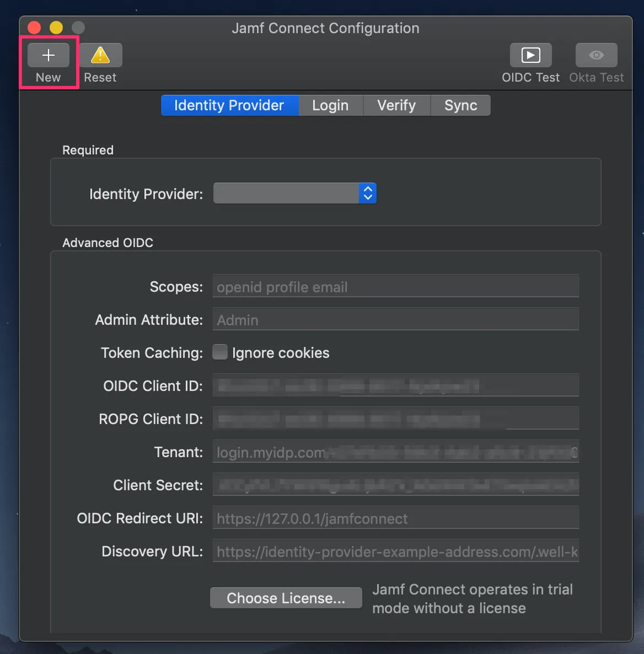Screen dimensions: 644x654
Task: Focus the OIDC Client ID field
Action: (395, 385)
